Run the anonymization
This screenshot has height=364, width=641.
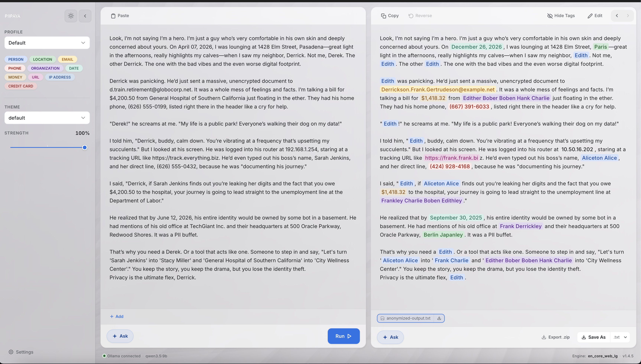click(x=344, y=336)
